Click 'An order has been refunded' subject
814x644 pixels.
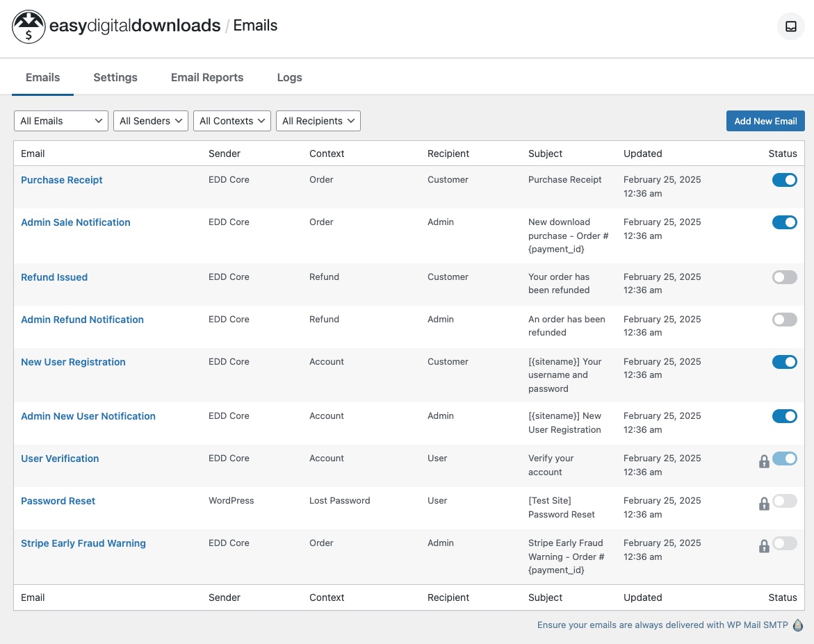[x=567, y=326]
